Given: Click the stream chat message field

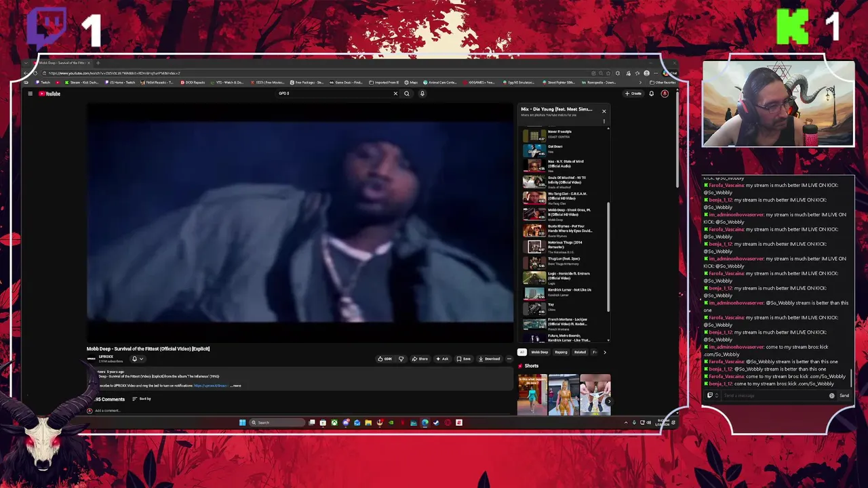Looking at the screenshot, I should click(x=773, y=396).
